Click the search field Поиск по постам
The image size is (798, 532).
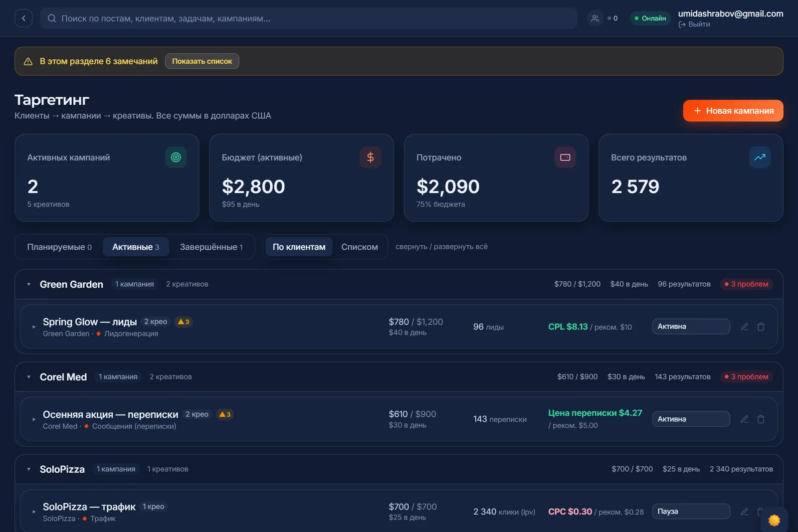309,18
